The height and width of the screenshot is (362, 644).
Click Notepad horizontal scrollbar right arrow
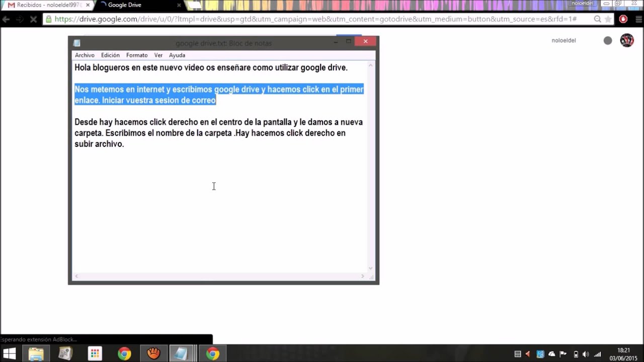click(363, 276)
